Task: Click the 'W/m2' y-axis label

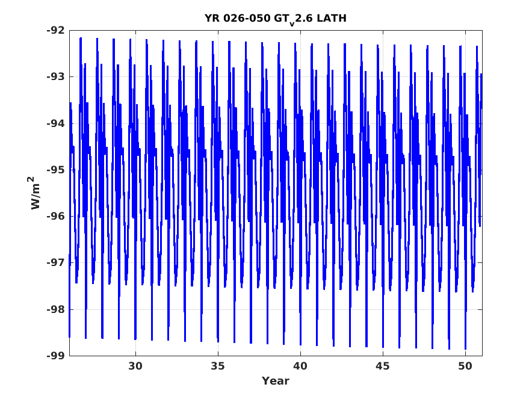Action: 34,193
